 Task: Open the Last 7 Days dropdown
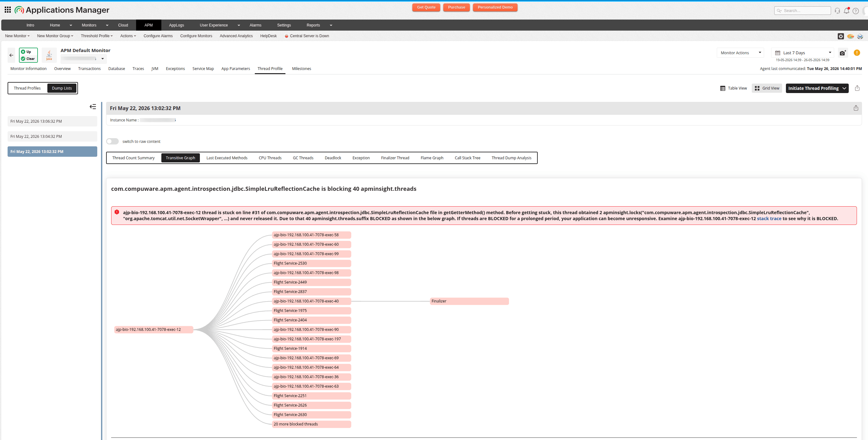tap(803, 53)
